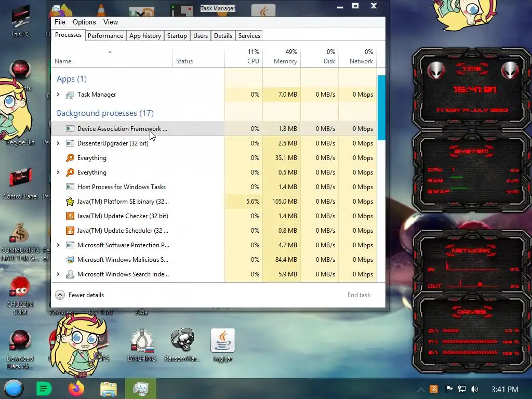Click the 3:41 PM taskbar clock
The width and height of the screenshot is (532, 399).
coord(505,389)
